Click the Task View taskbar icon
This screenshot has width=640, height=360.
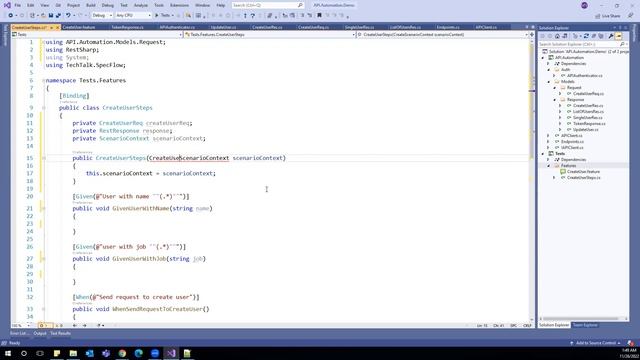[x=40, y=353]
